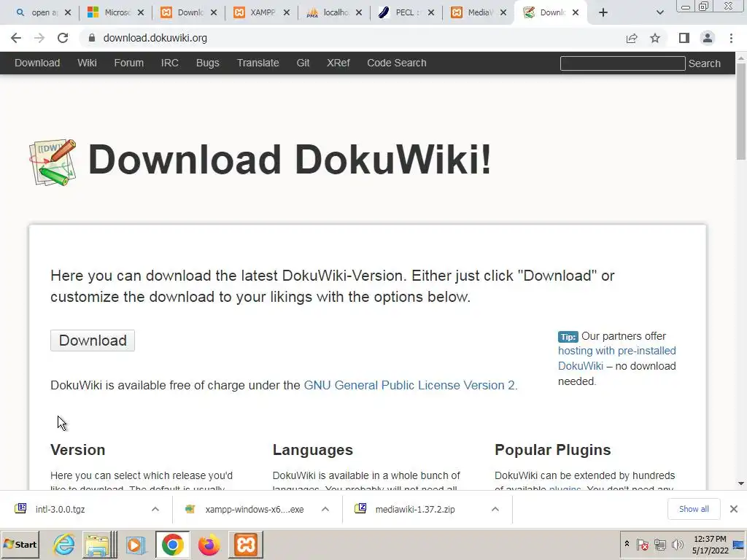747x560 pixels.
Task: Click the 'Popular Plugins' section heading
Action: 553,450
